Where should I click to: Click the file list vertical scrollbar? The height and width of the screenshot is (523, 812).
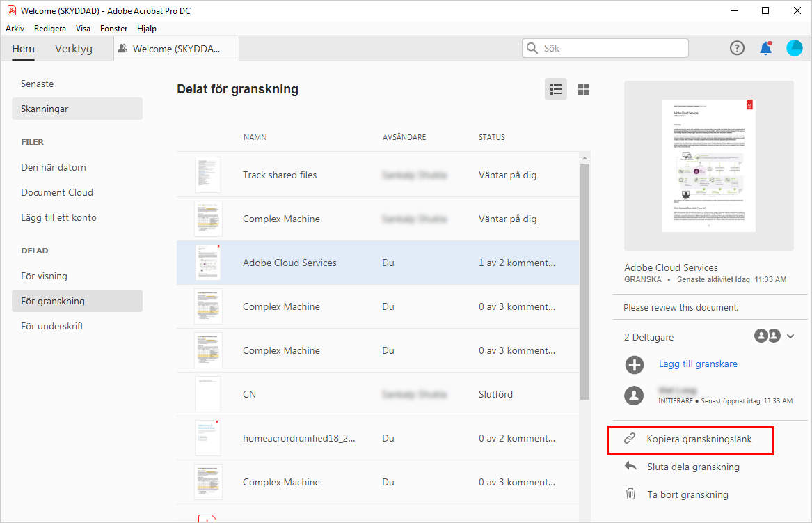coord(584,281)
